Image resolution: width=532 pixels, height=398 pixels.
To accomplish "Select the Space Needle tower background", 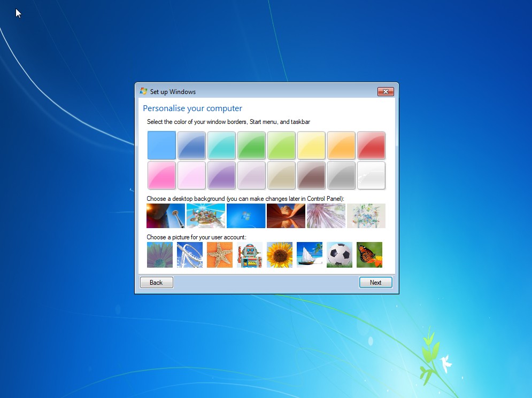I will coord(166,216).
